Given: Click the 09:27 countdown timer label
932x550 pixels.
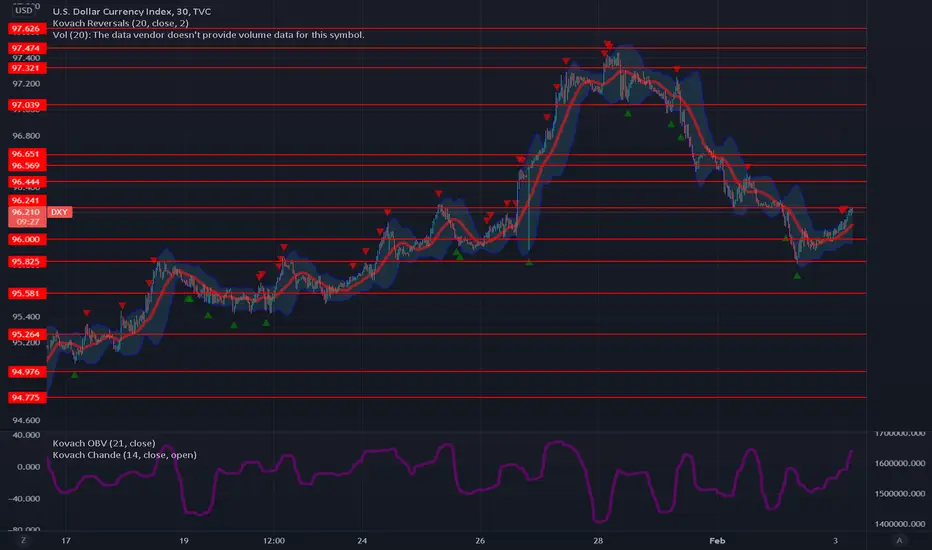Looking at the screenshot, I should click(28, 222).
